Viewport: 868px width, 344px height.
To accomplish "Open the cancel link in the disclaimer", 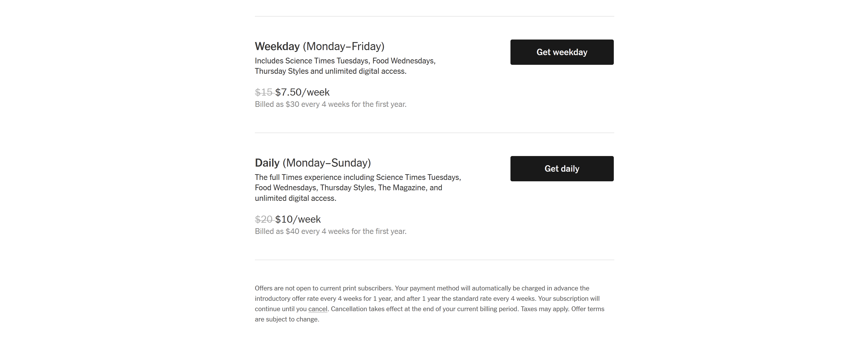I will point(317,309).
